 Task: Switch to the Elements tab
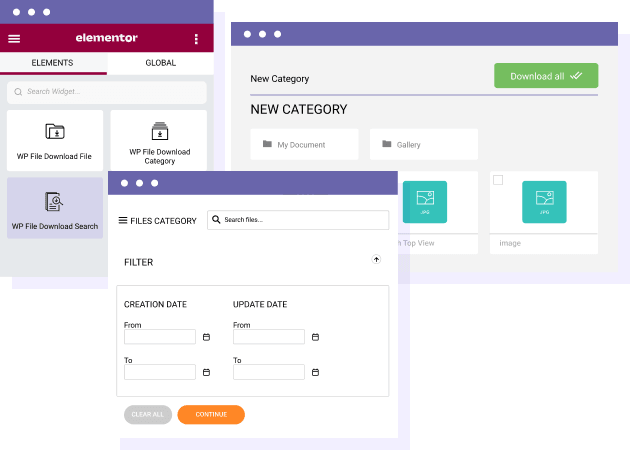[52, 63]
